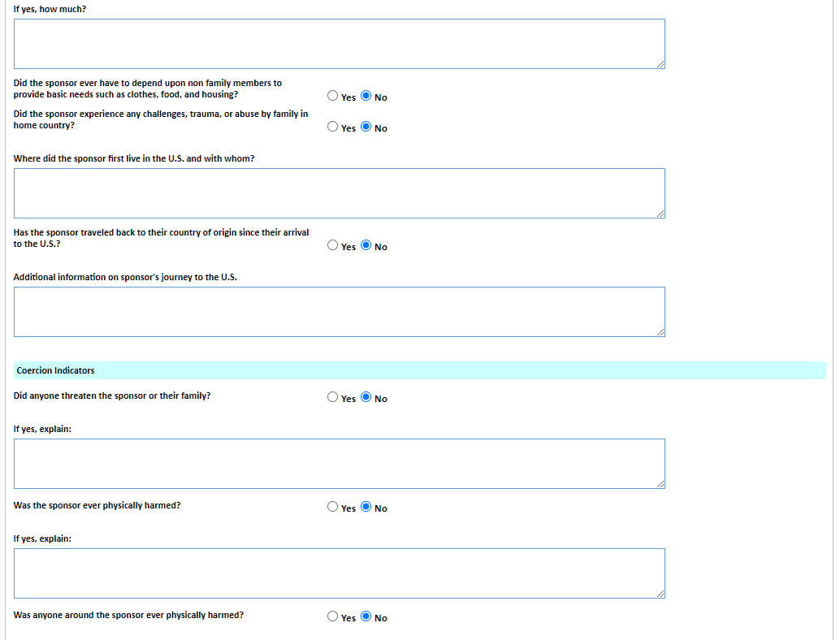
Task: Click the explanation box under the threaten question
Action: tap(339, 464)
